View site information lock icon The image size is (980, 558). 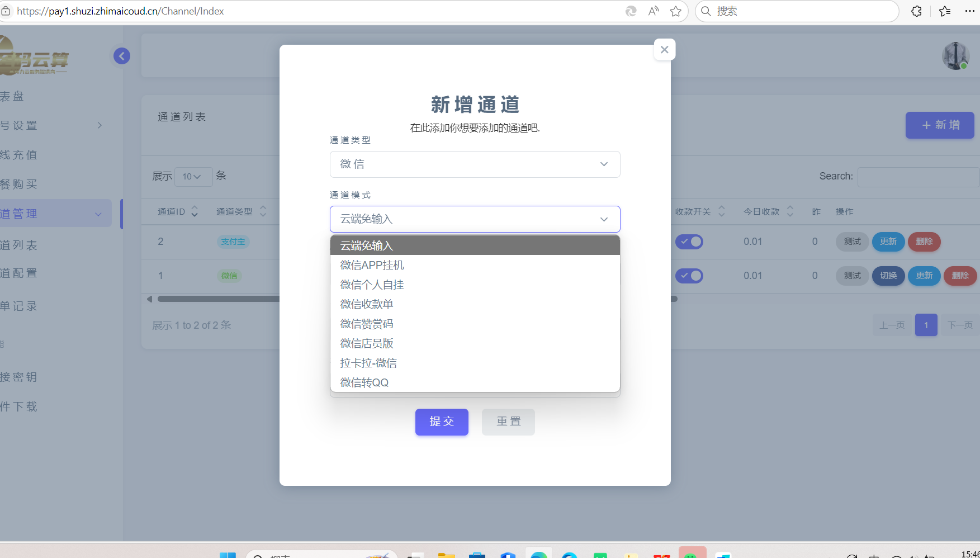(6, 11)
